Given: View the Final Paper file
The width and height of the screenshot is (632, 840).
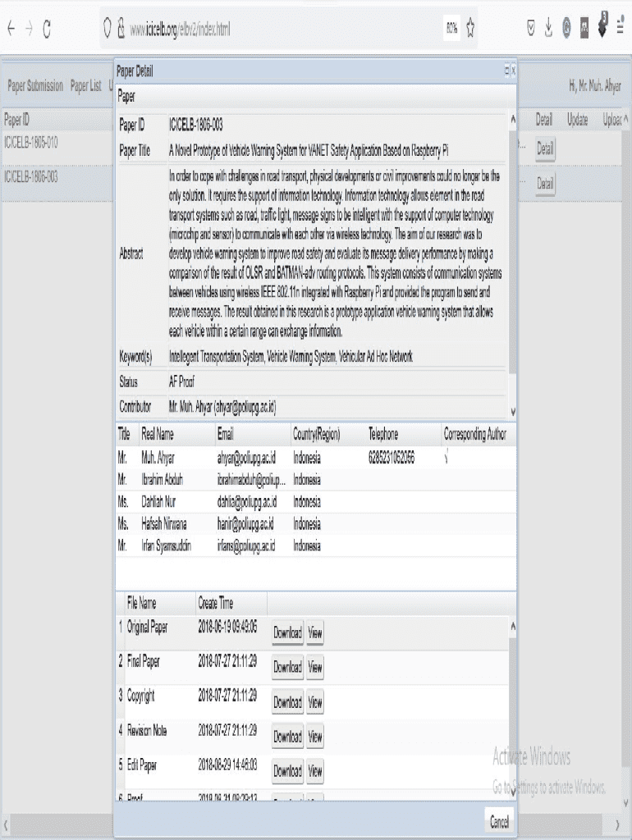Looking at the screenshot, I should coord(315,668).
